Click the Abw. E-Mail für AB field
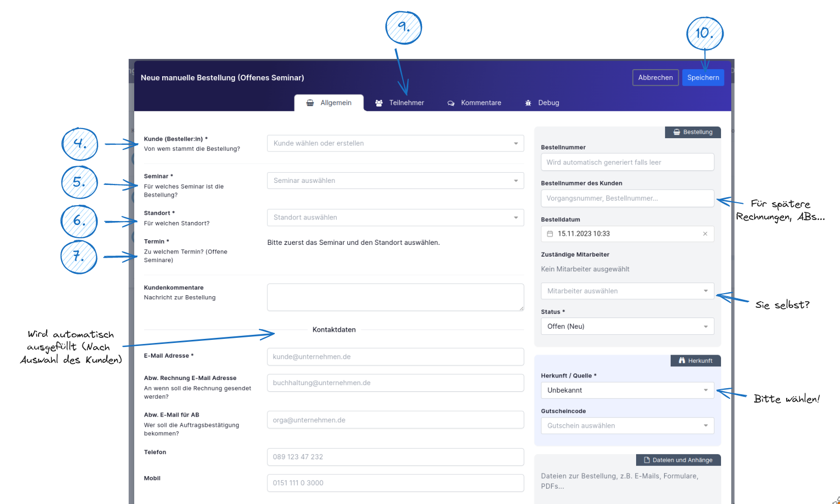Image resolution: width=840 pixels, height=504 pixels. 396,420
